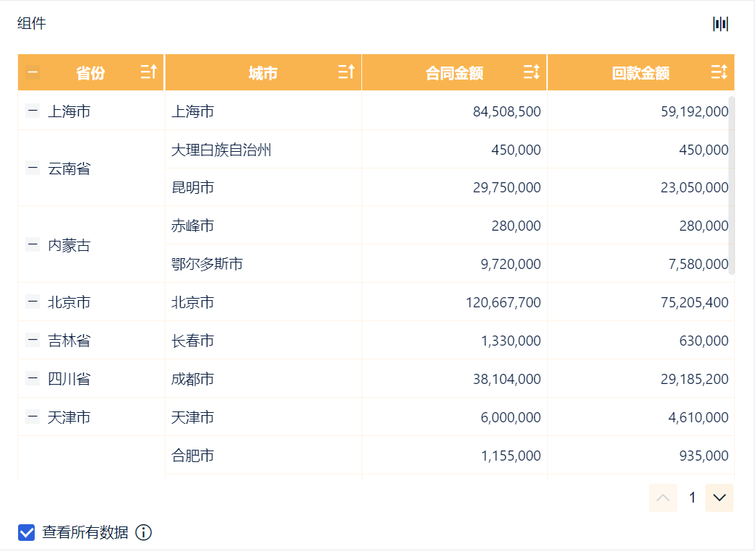Collapse the 吉林省 group
The image size is (756, 551).
(x=33, y=340)
